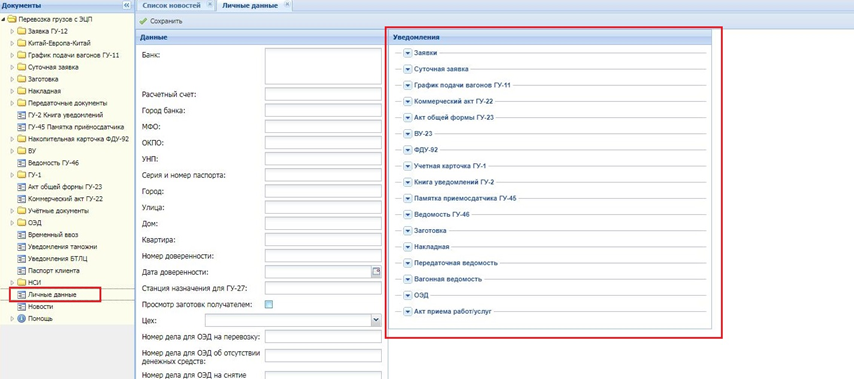Click the Учётные документы folder icon

click(22, 211)
